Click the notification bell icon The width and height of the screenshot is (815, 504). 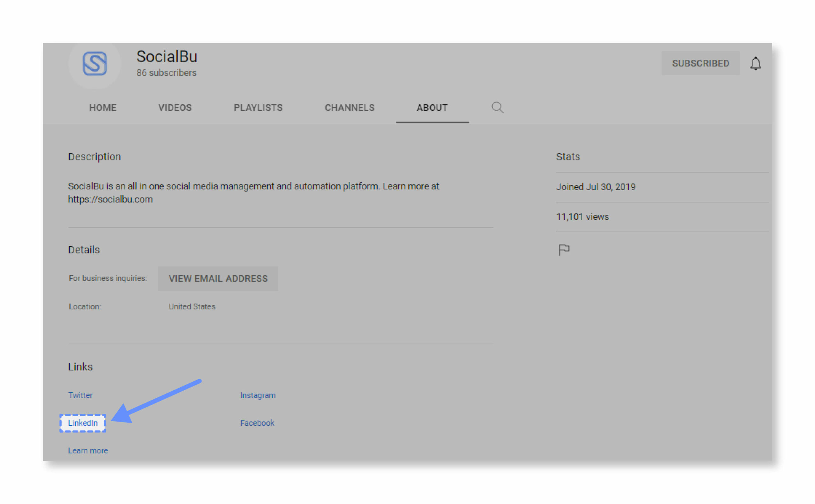click(x=755, y=63)
